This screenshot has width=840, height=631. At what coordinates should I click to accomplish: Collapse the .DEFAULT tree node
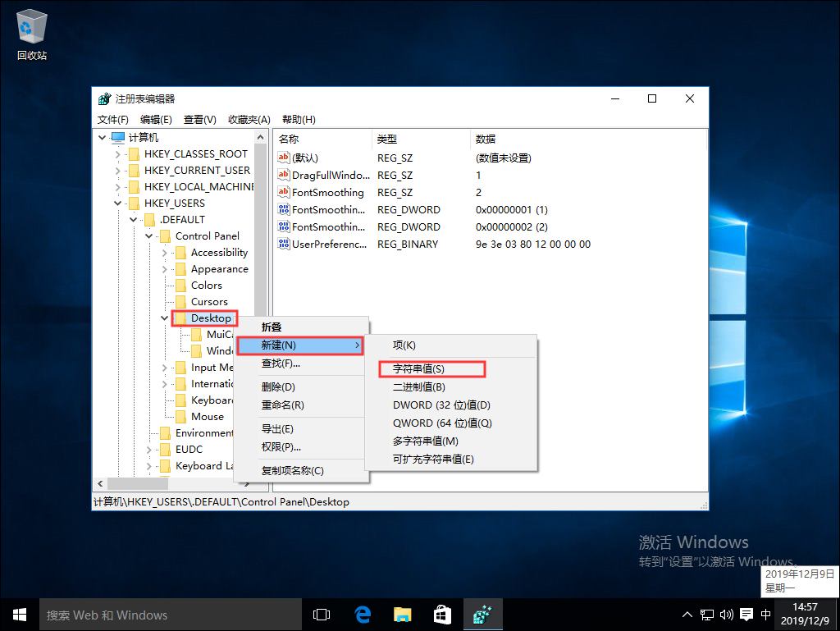click(x=133, y=219)
